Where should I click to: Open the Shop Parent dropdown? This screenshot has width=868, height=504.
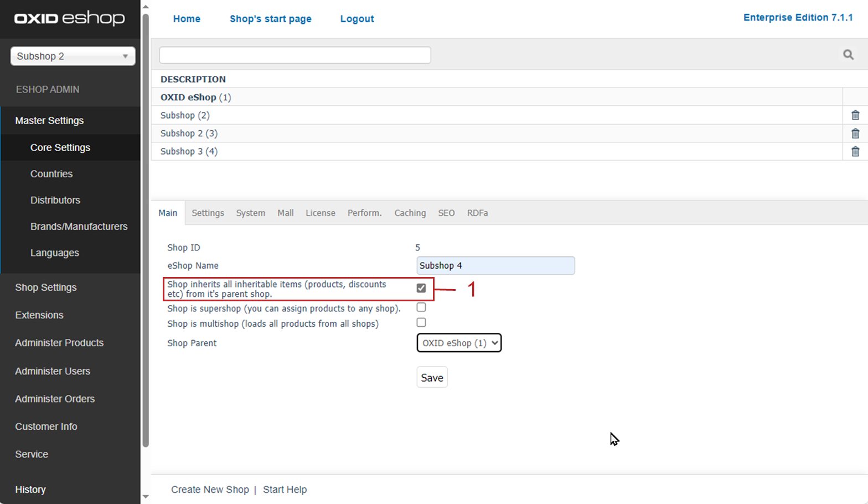coord(459,343)
